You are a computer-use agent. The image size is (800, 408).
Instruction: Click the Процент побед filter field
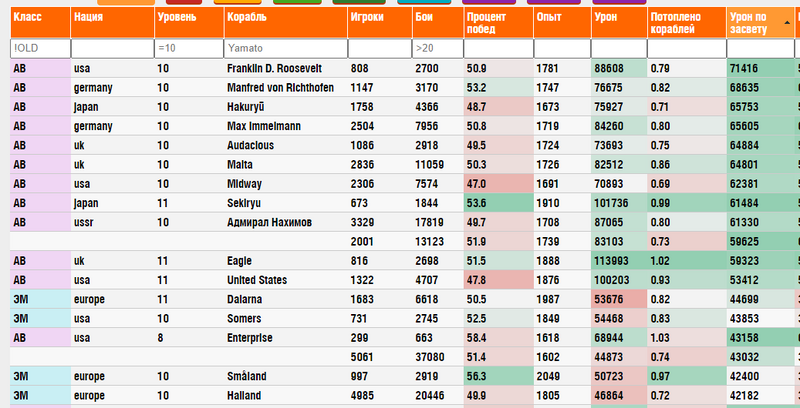pos(498,48)
